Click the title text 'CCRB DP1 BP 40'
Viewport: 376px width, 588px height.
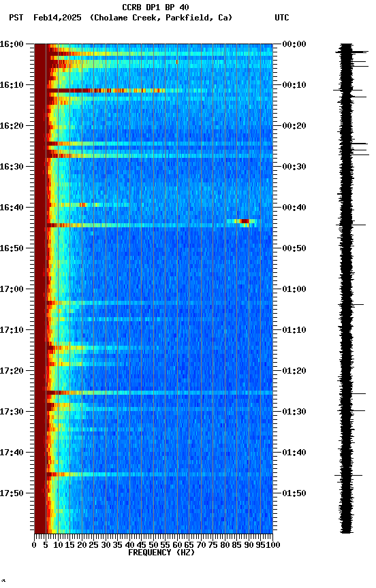point(155,7)
